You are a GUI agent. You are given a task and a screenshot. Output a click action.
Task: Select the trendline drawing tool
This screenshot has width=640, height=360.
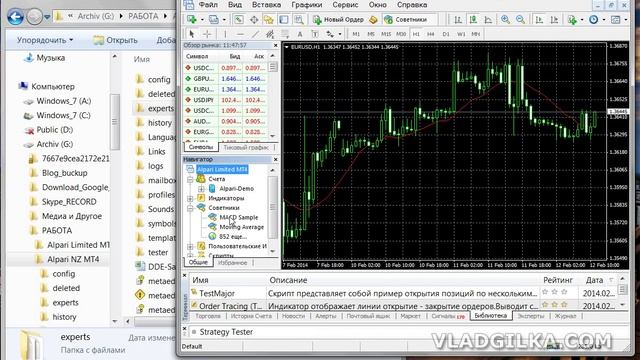coord(256,34)
